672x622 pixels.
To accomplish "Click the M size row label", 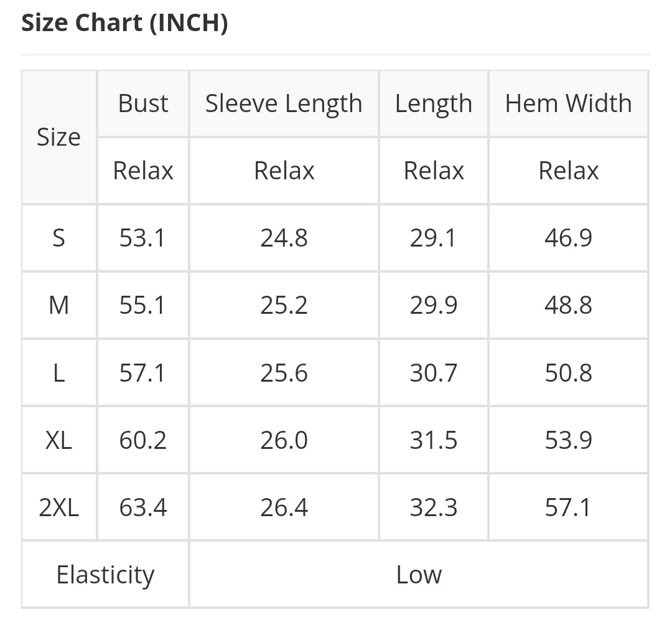I will point(59,306).
